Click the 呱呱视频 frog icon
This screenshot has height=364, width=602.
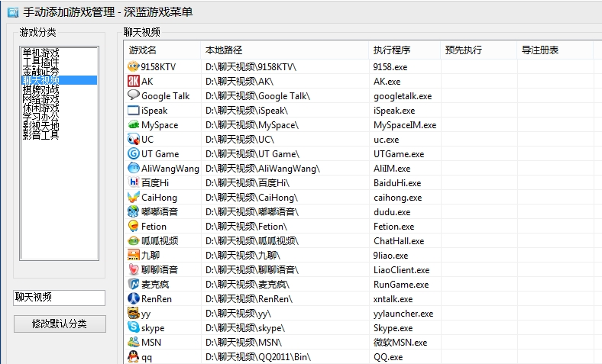[x=133, y=240]
